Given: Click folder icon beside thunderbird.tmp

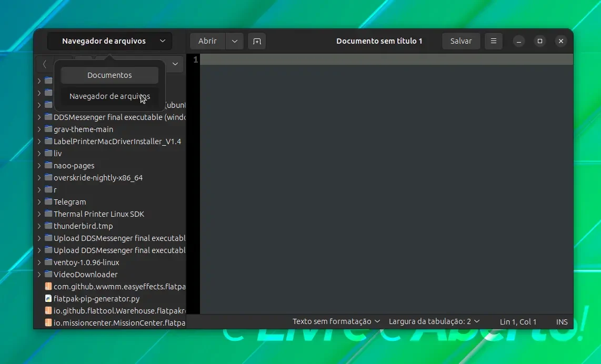Looking at the screenshot, I should [48, 226].
